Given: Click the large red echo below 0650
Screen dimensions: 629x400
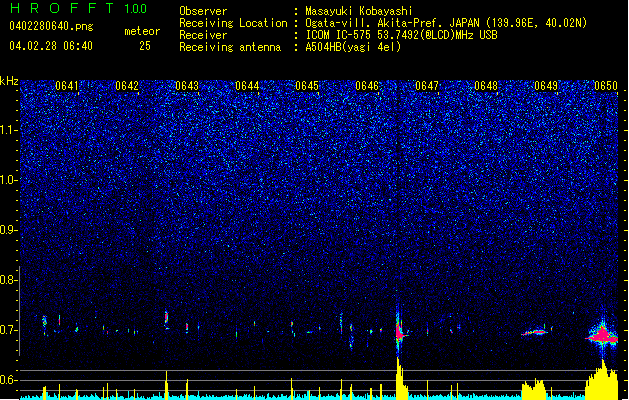Looking at the screenshot, I should [602, 335].
